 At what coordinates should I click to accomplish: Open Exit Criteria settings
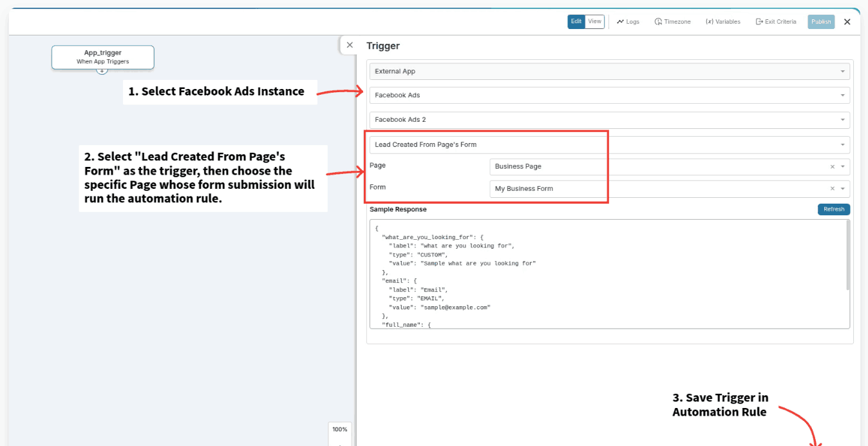coord(776,22)
